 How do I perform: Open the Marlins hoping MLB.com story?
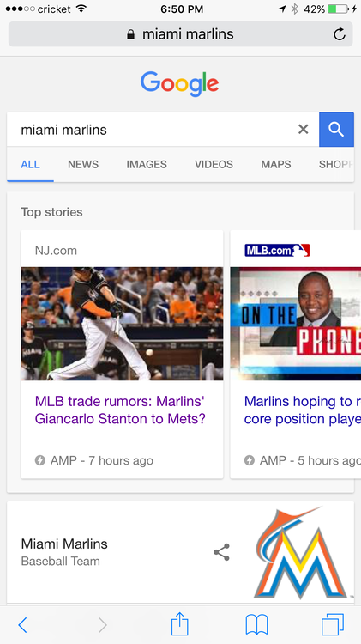tap(303, 410)
